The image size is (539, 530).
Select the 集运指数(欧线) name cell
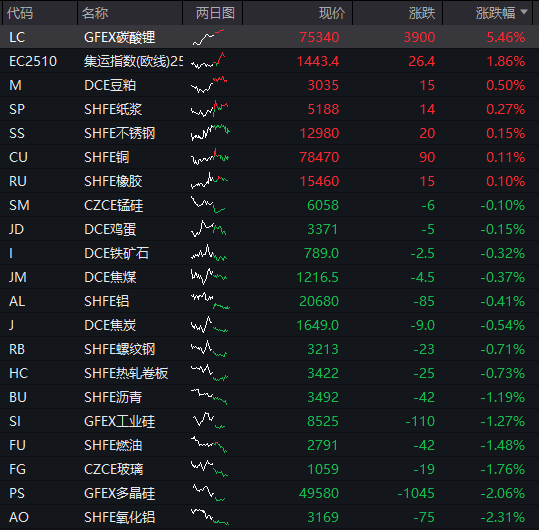click(133, 61)
